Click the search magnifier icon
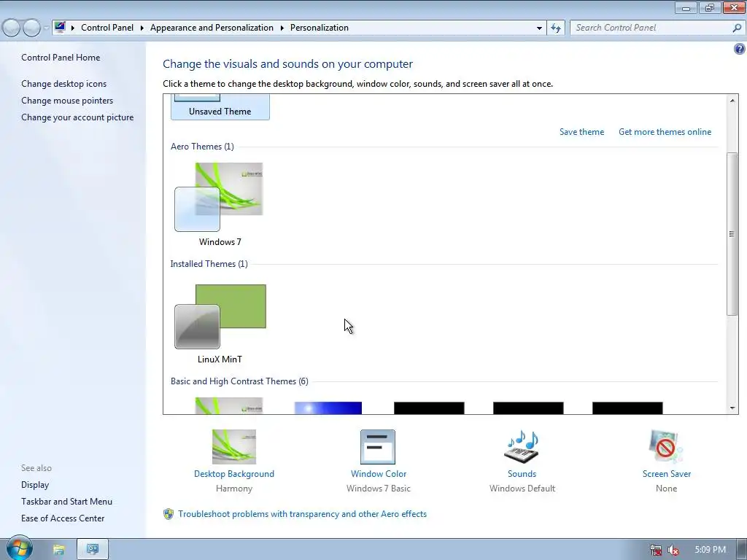747x560 pixels. coord(737,28)
